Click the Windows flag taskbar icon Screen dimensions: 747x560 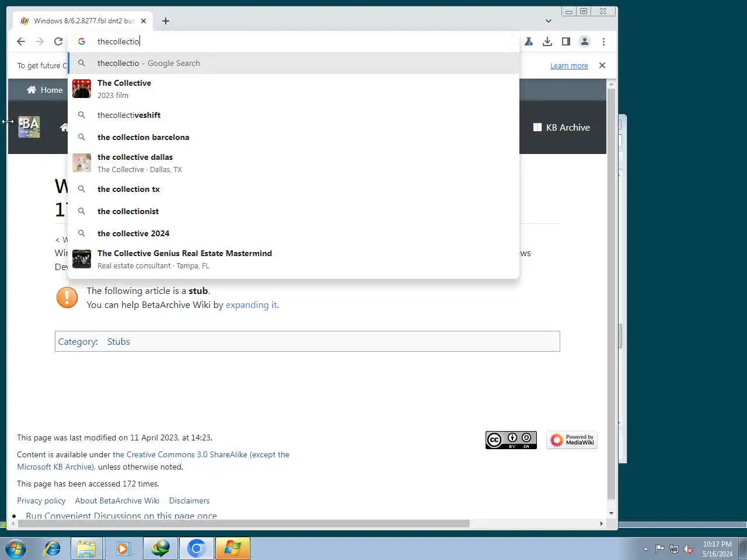pyautogui.click(x=233, y=549)
